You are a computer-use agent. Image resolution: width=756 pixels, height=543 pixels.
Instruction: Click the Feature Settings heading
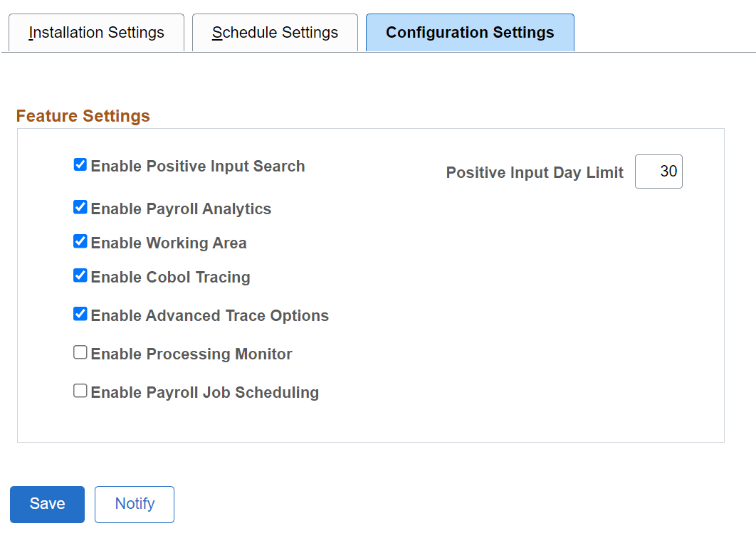pos(83,115)
